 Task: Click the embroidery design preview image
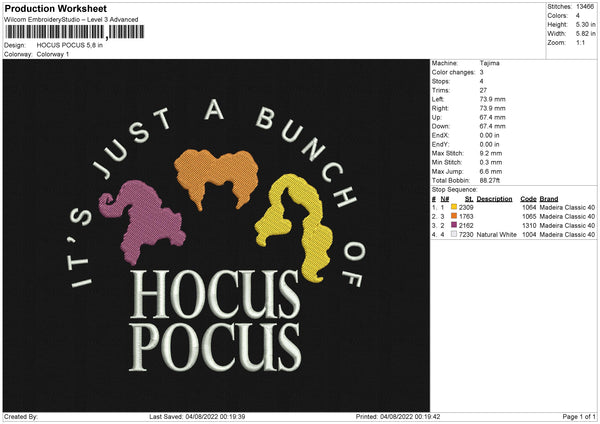216,236
